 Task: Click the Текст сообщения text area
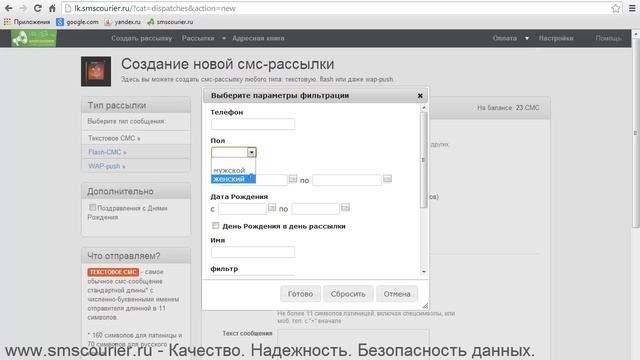pos(353,343)
